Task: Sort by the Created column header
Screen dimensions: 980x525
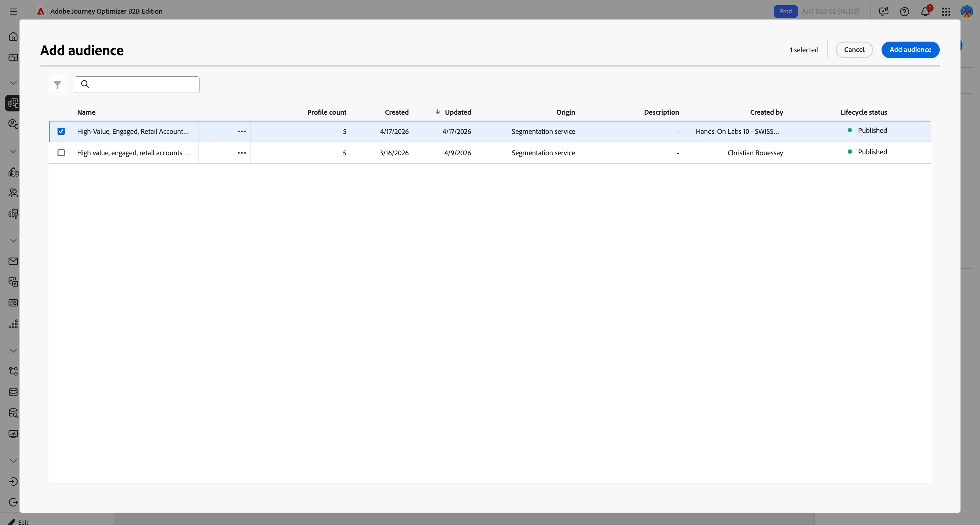Action: pos(396,112)
